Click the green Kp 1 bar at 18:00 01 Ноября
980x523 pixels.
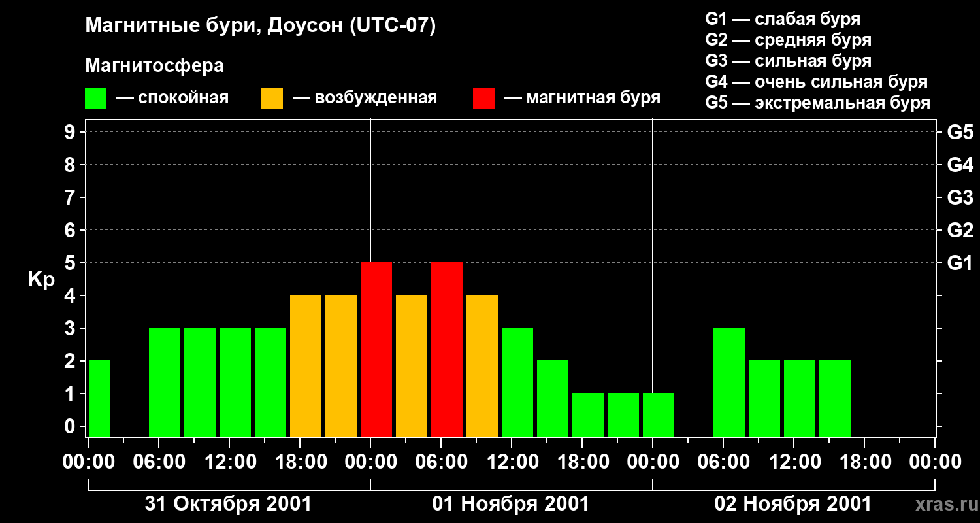click(x=588, y=414)
